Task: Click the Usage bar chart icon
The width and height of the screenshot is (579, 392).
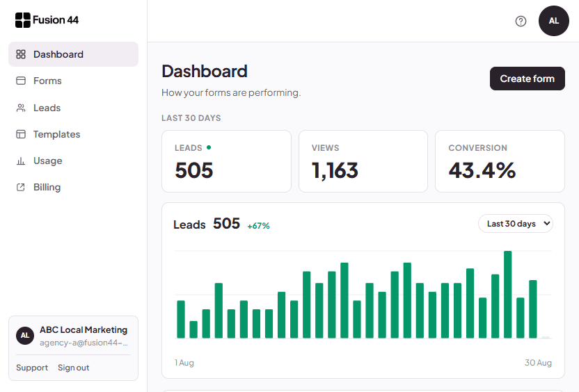Action: 21,161
